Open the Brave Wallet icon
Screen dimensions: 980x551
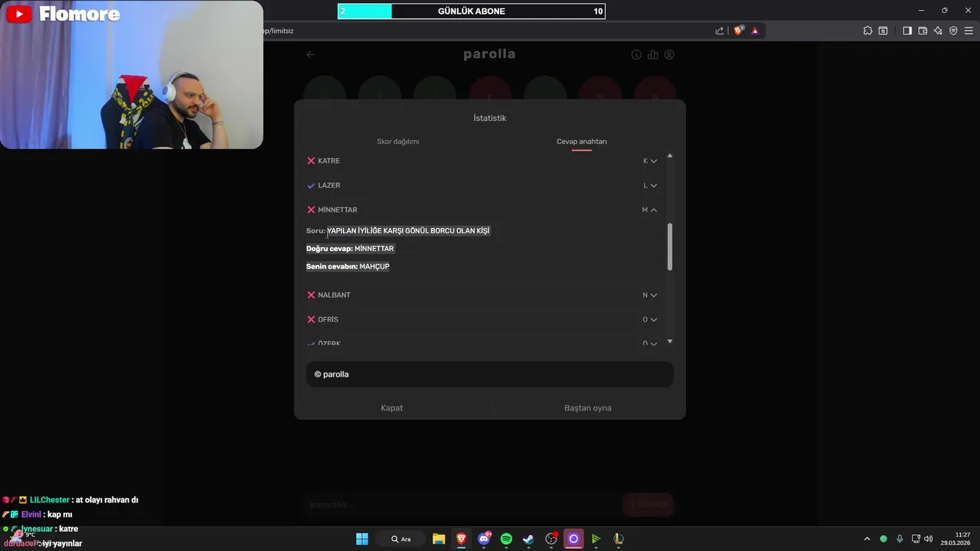click(x=923, y=31)
